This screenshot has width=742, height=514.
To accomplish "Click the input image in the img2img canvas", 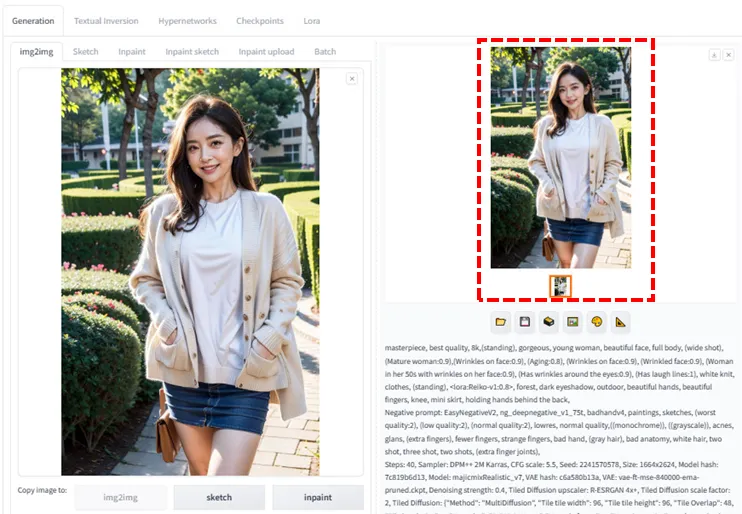I will coord(190,272).
